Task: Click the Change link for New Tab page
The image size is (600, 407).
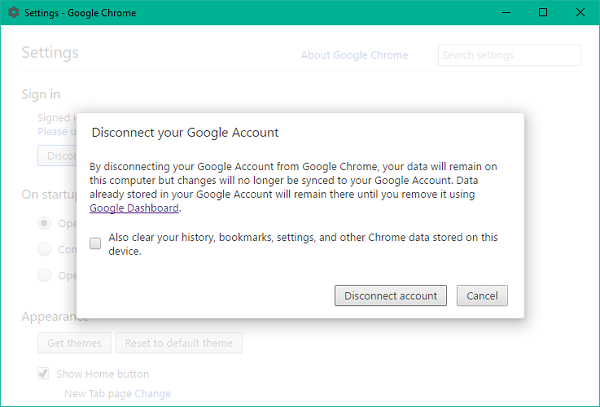Action: coord(153,394)
